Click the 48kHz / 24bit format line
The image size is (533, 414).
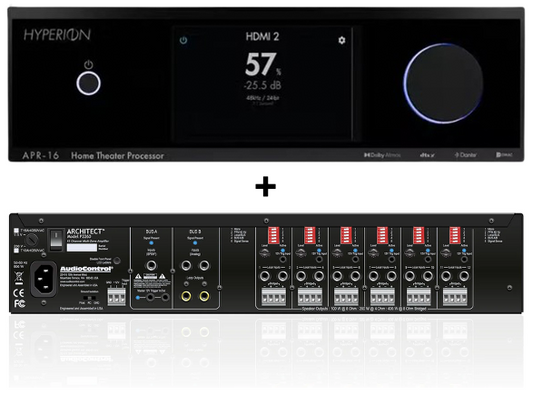(x=262, y=98)
